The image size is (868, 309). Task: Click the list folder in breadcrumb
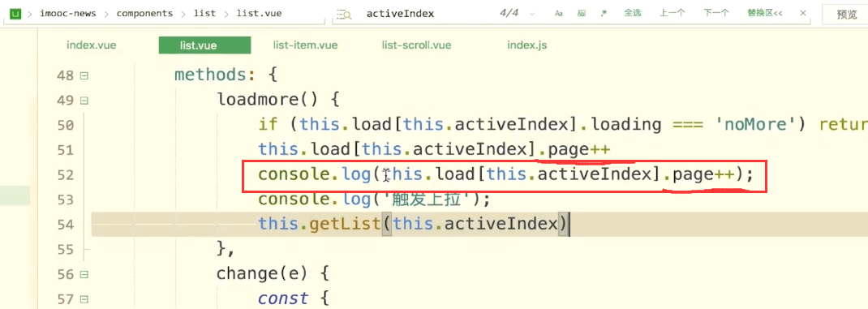coord(204,13)
